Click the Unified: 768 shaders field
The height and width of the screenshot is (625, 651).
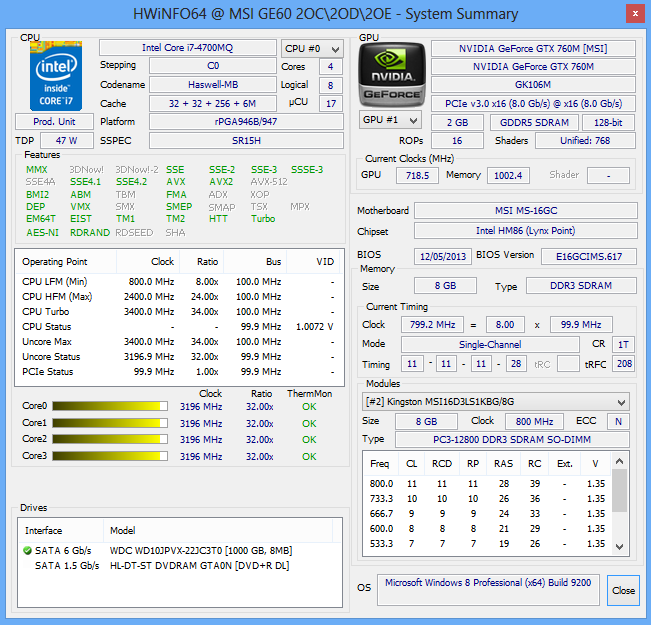[585, 141]
